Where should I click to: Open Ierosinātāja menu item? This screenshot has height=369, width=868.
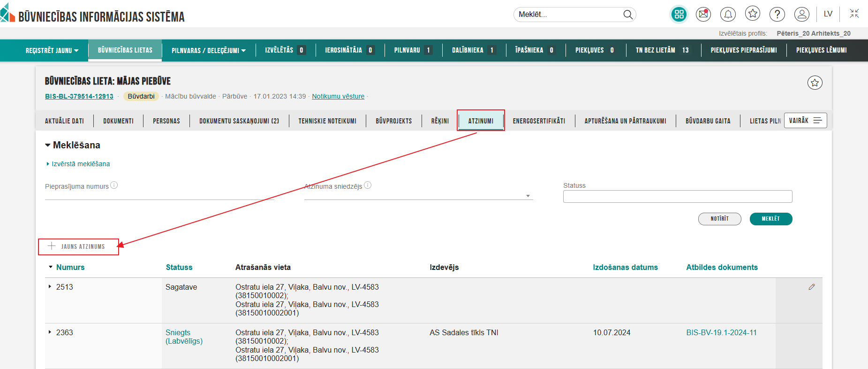point(350,50)
